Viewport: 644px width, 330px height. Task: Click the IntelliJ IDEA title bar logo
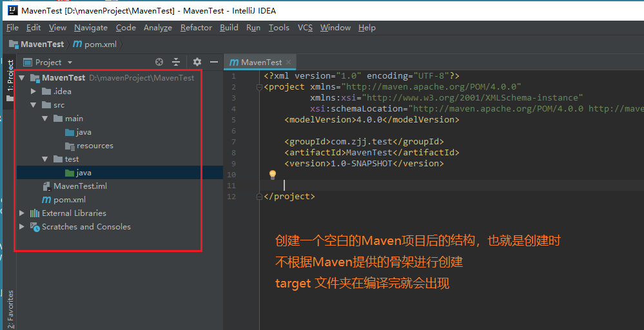click(13, 10)
